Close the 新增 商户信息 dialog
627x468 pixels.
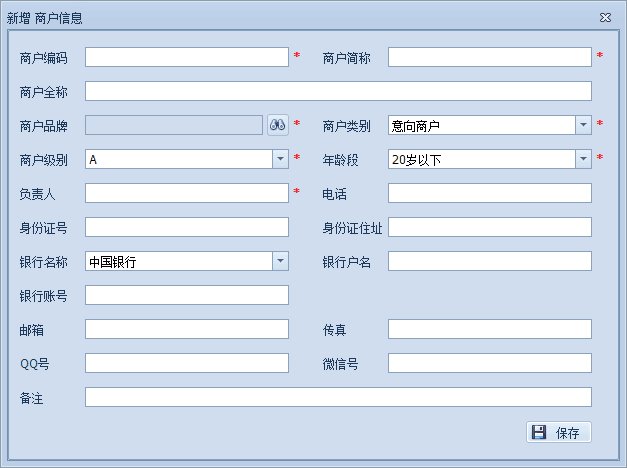pyautogui.click(x=605, y=18)
